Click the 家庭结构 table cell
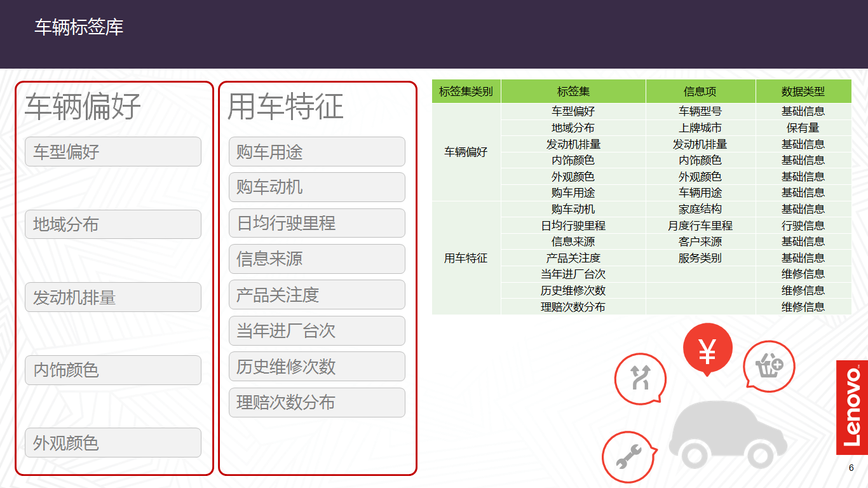The width and height of the screenshot is (868, 488). 700,209
